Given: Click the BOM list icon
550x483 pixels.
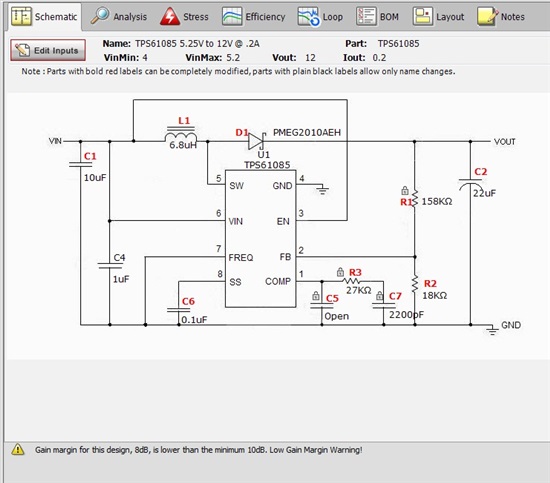Looking at the screenshot, I should pyautogui.click(x=367, y=16).
